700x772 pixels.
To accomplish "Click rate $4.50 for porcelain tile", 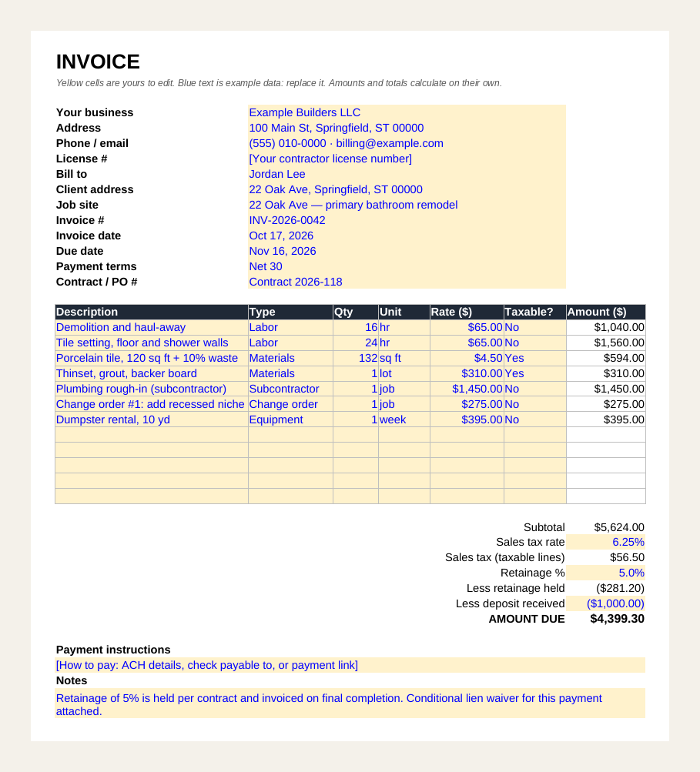I will click(467, 358).
